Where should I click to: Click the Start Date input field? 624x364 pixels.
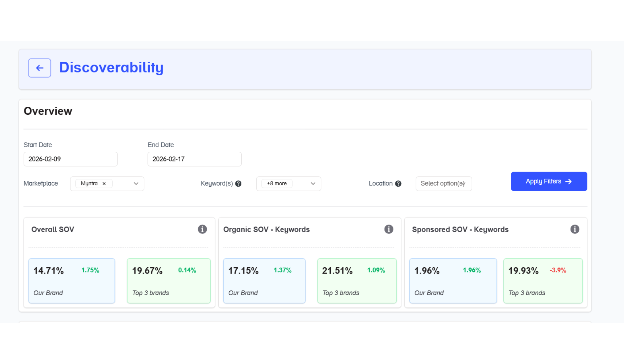click(70, 159)
